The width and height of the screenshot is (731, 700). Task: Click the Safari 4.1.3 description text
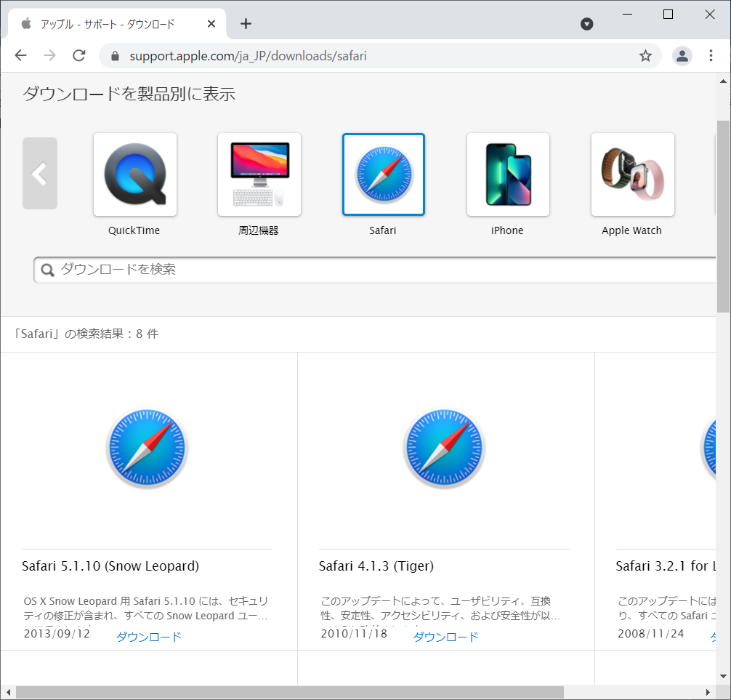coord(440,608)
